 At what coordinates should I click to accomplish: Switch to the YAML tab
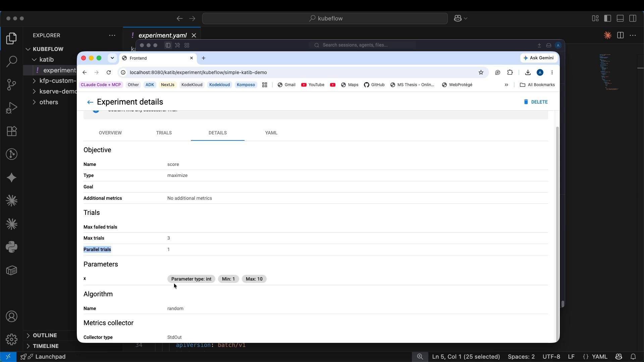[271, 133]
